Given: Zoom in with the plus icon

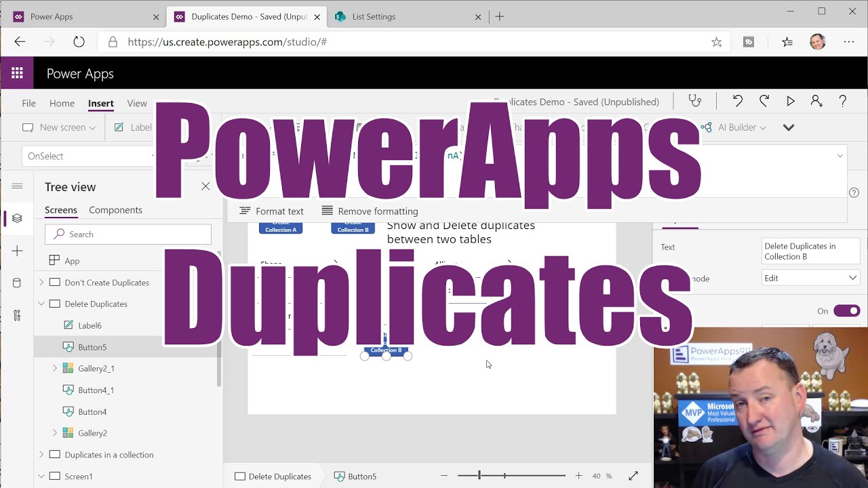Looking at the screenshot, I should pos(578,476).
